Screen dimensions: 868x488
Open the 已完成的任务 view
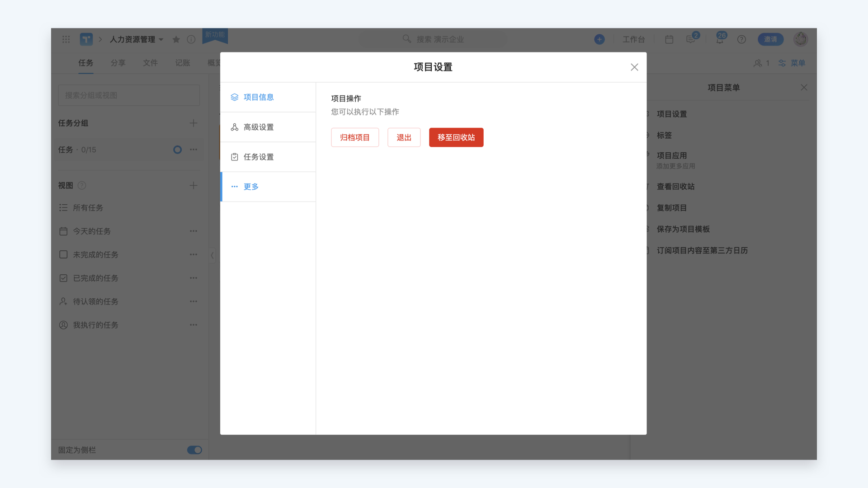coord(95,278)
